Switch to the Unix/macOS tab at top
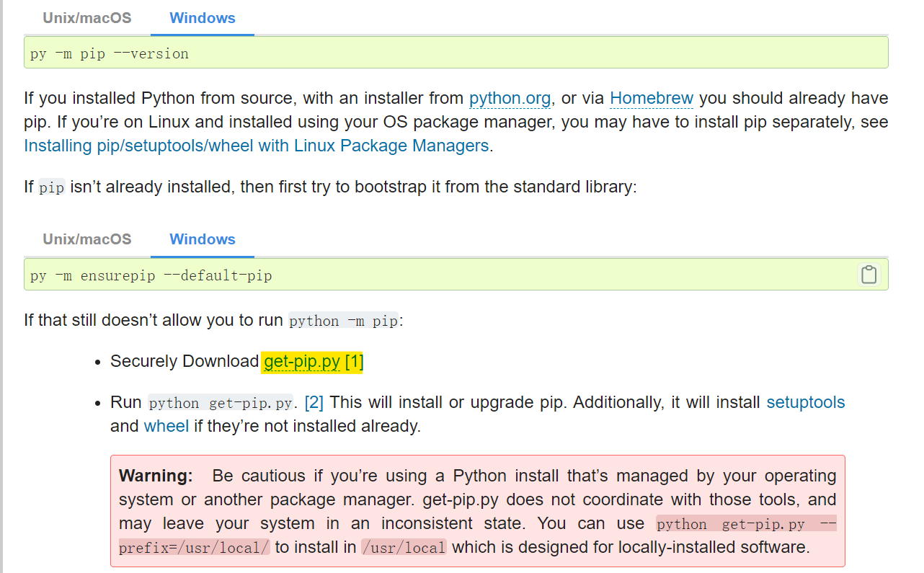The height and width of the screenshot is (573, 924). pyautogui.click(x=86, y=18)
